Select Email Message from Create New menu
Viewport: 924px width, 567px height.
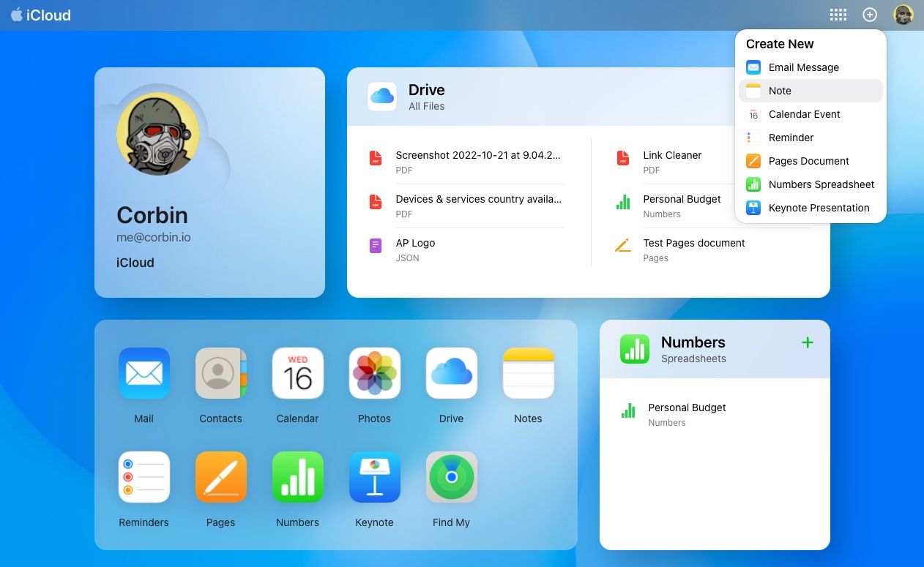[x=803, y=67]
